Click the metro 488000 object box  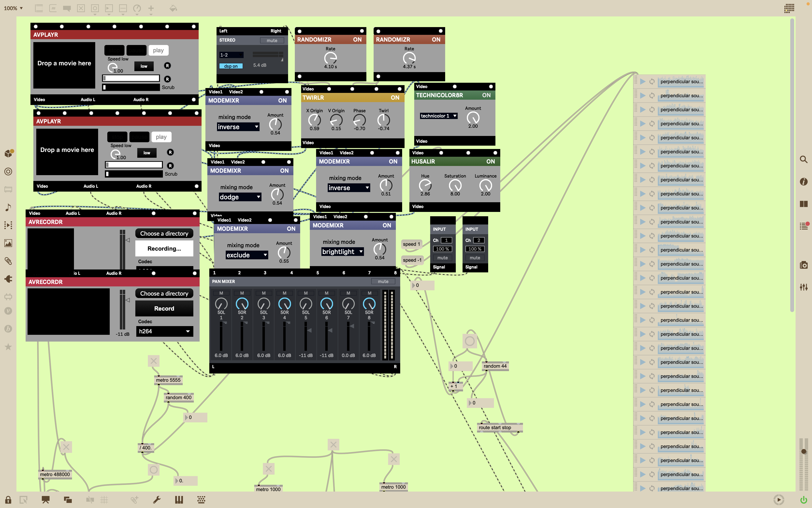click(55, 474)
